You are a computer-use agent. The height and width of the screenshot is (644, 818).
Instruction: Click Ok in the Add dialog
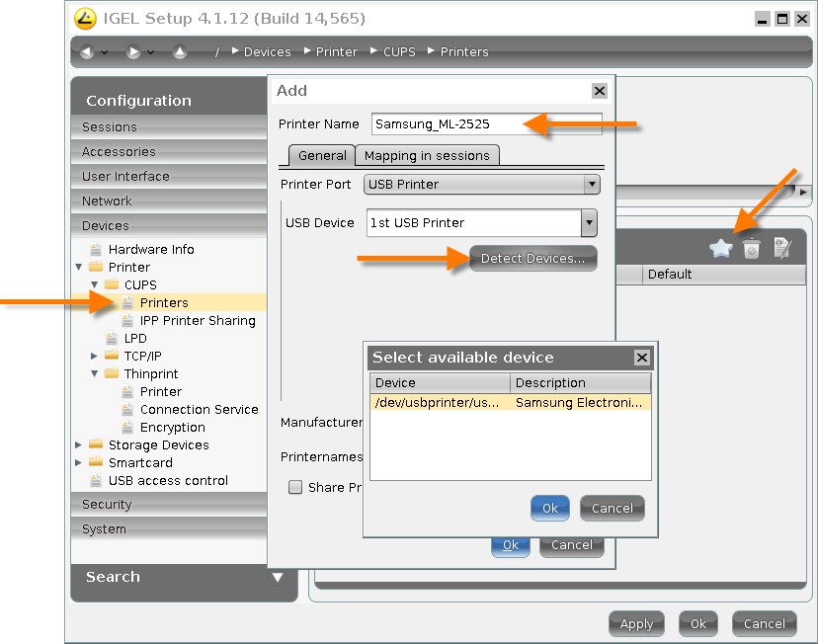click(x=510, y=546)
